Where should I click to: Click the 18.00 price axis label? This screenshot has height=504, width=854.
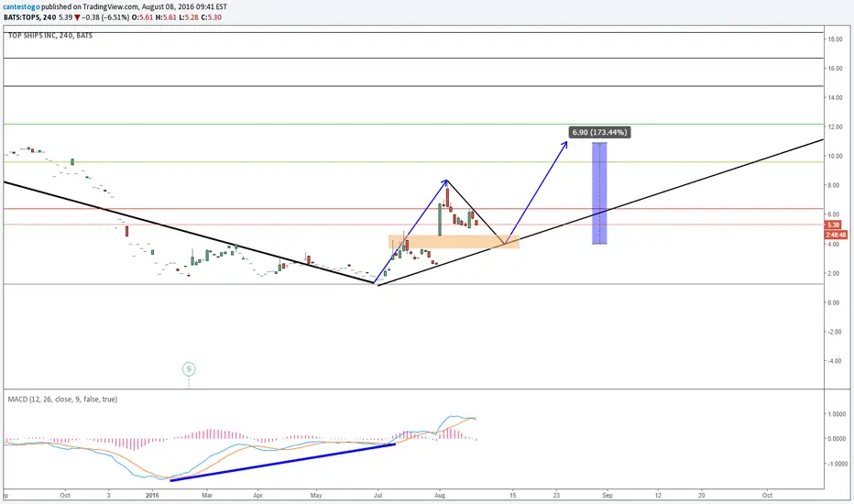click(835, 39)
